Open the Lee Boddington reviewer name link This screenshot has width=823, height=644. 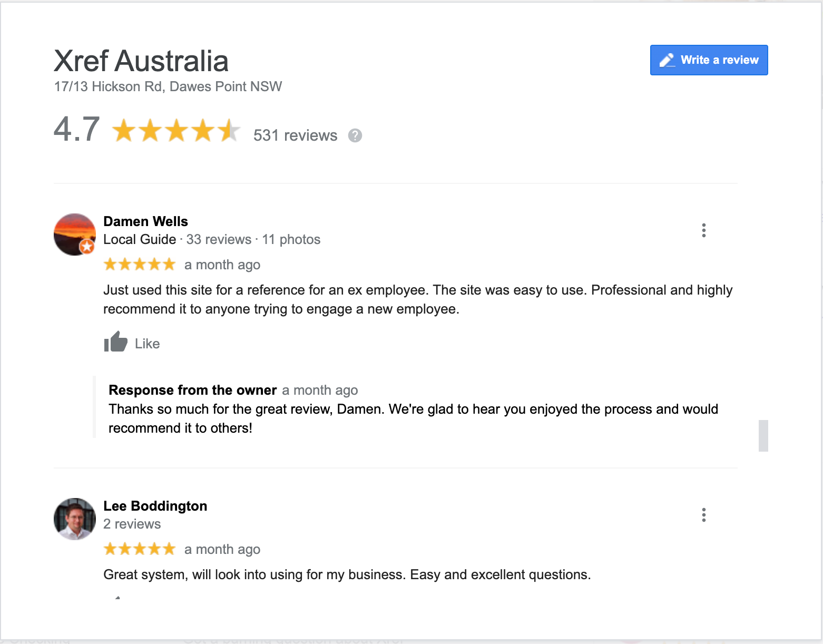click(155, 506)
